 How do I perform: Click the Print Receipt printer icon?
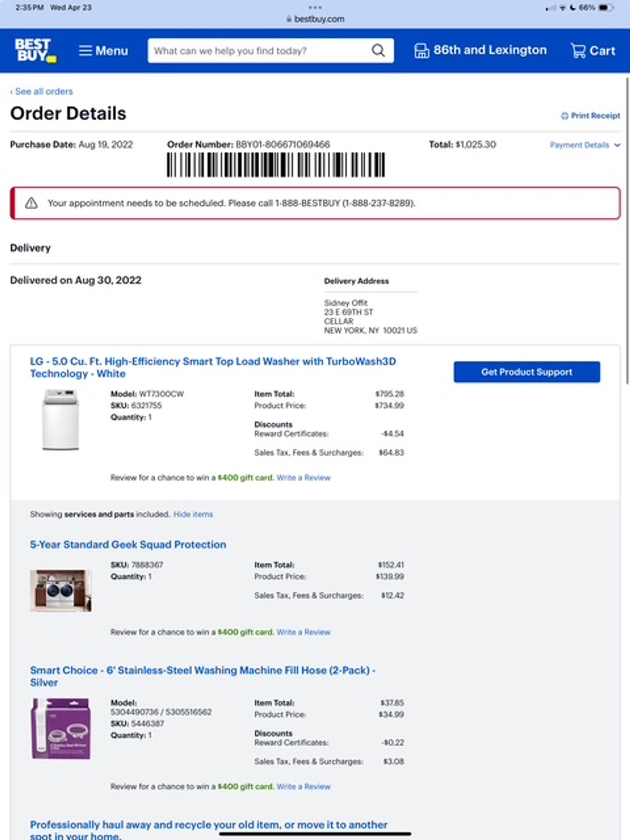565,116
